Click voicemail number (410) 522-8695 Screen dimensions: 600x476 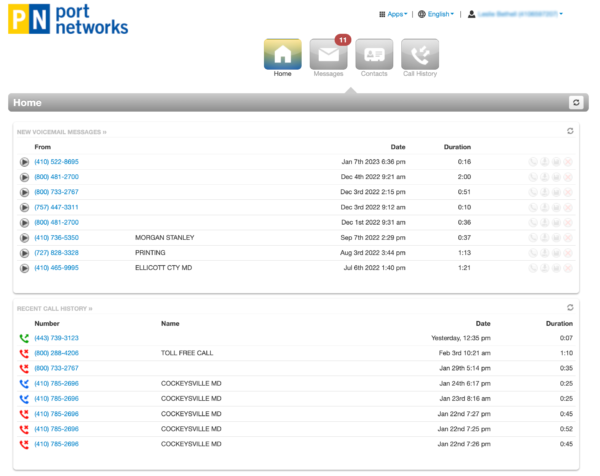click(x=57, y=162)
